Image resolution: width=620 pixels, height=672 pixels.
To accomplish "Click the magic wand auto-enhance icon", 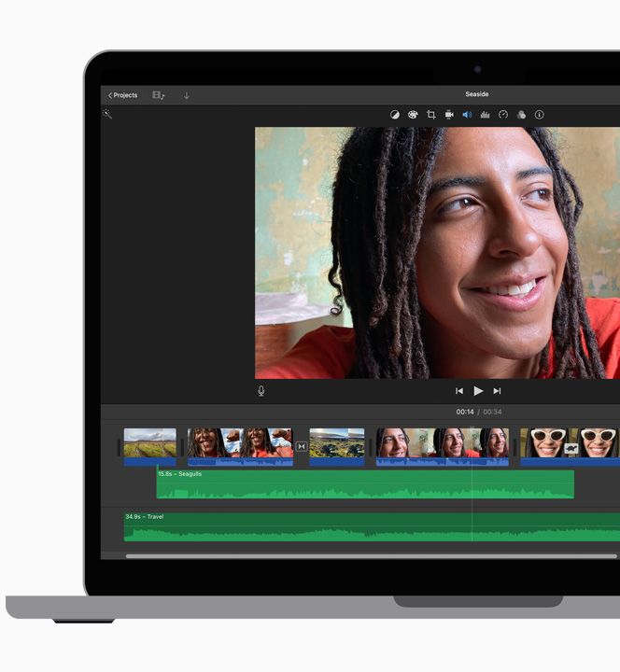I will (x=107, y=114).
